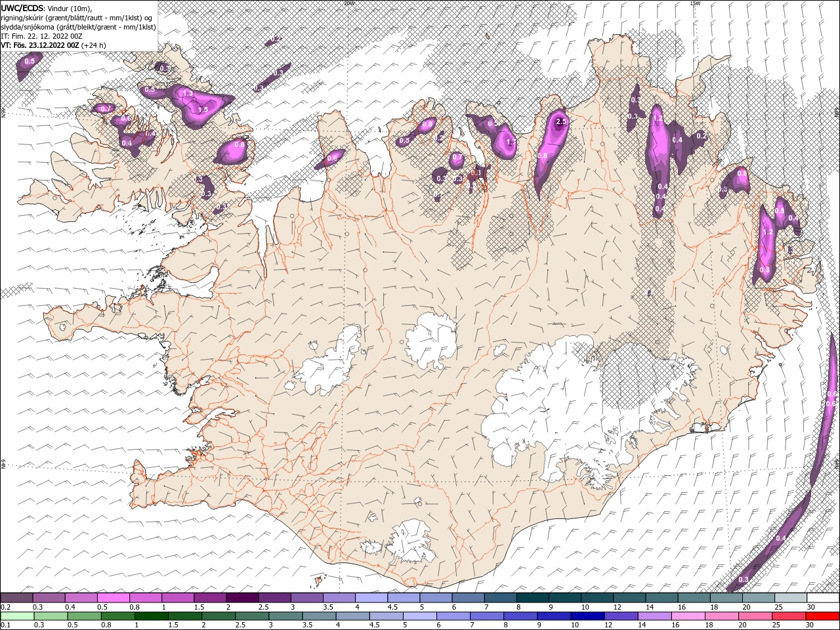840x630 pixels.
Task: Pick lavender swatch between 4 and 4.5, upper scale
Action: (x=371, y=598)
